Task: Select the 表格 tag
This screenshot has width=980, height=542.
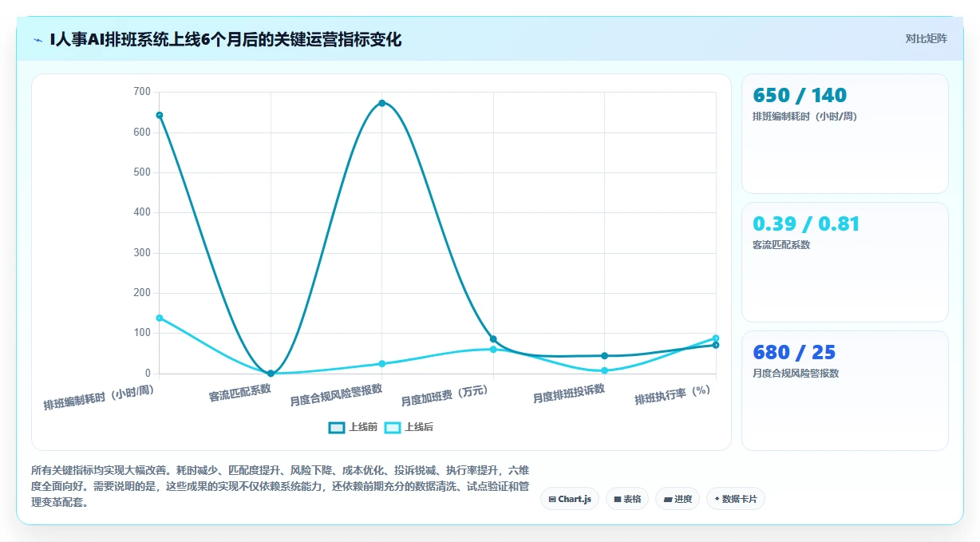Action: pos(627,499)
